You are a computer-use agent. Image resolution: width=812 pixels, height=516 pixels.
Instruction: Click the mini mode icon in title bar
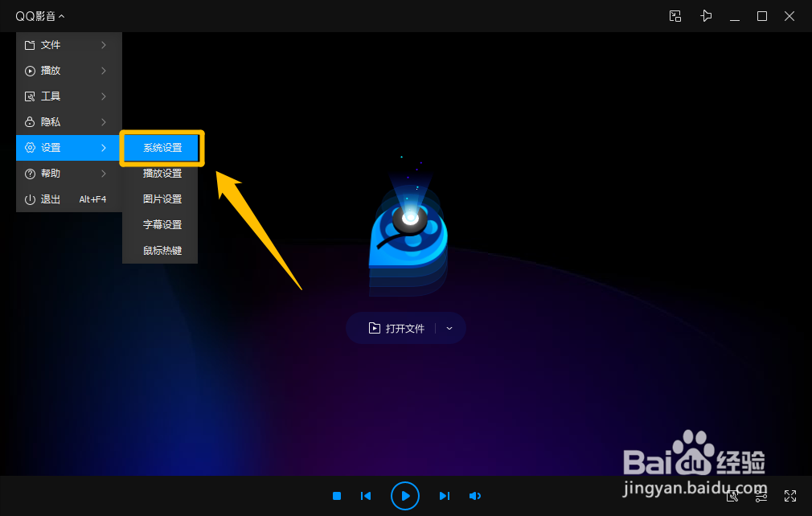coord(675,16)
